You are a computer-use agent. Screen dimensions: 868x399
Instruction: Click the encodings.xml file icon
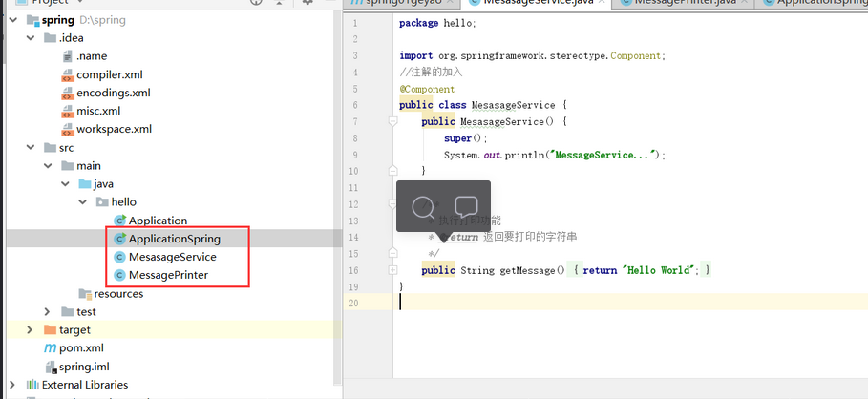(68, 93)
